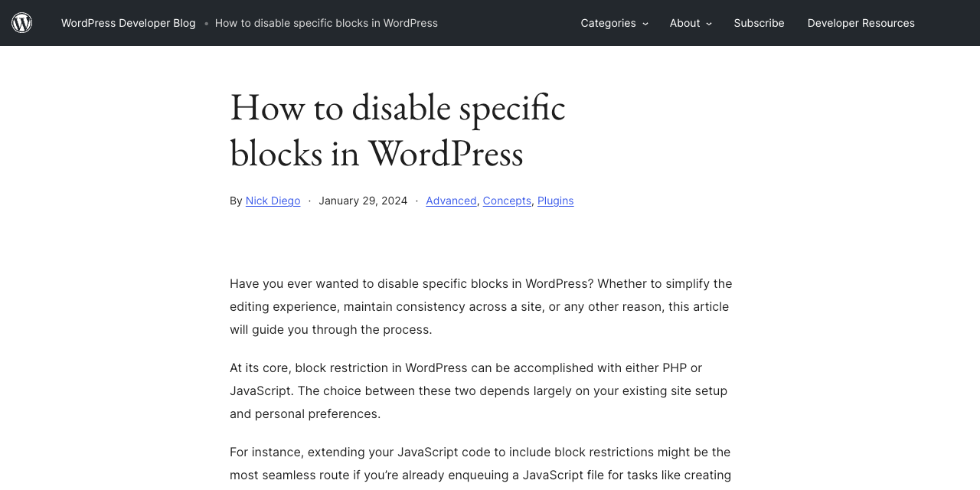Screen dimensions: 980x490
Task: Open the WordPress Developer Blog home link
Action: click(x=129, y=23)
